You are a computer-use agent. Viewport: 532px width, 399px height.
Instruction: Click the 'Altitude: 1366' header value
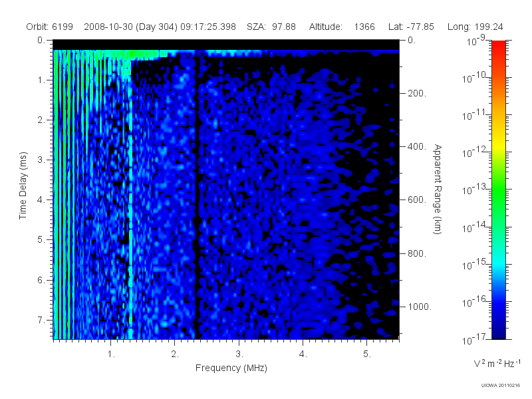342,27
